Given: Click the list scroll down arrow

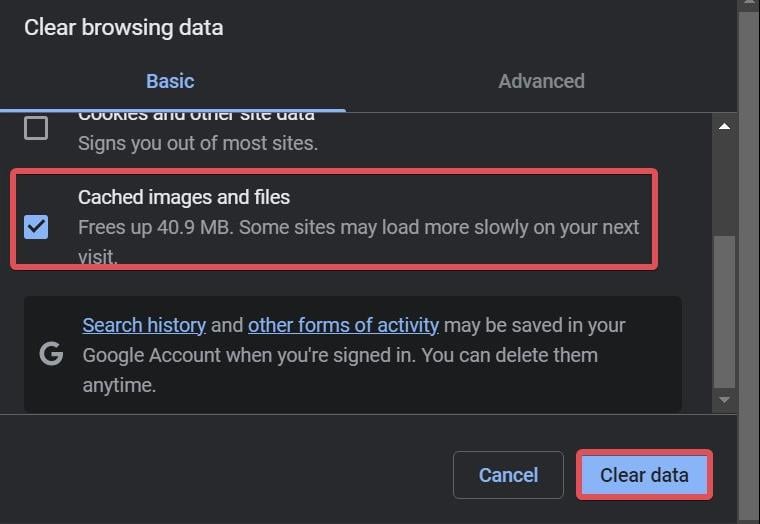Looking at the screenshot, I should click(x=724, y=400).
